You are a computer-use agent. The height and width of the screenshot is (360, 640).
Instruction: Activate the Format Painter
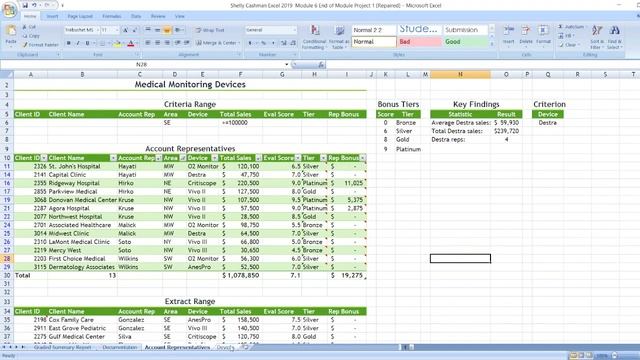40,44
